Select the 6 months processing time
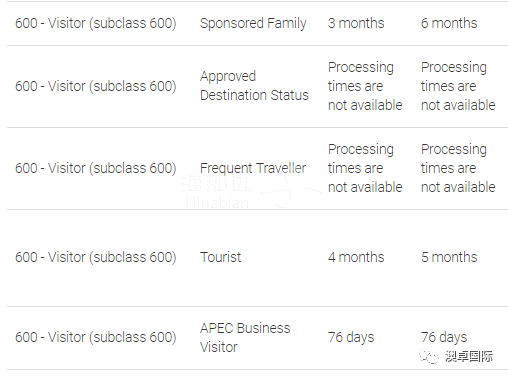The height and width of the screenshot is (378, 508). [449, 23]
